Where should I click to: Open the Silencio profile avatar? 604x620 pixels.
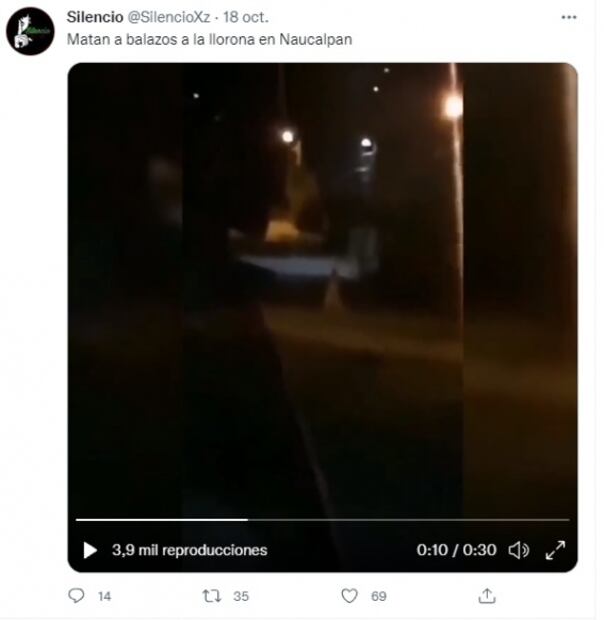pyautogui.click(x=30, y=31)
